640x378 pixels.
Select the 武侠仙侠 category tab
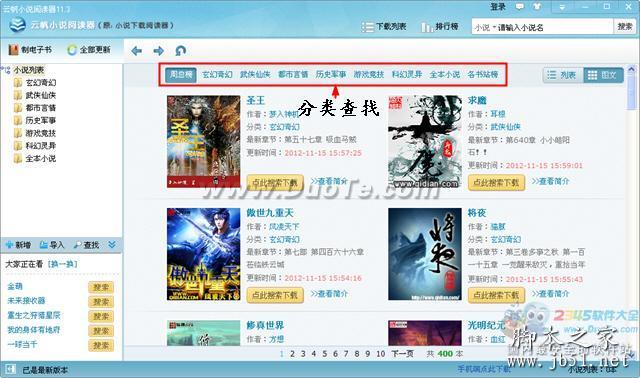tap(255, 75)
